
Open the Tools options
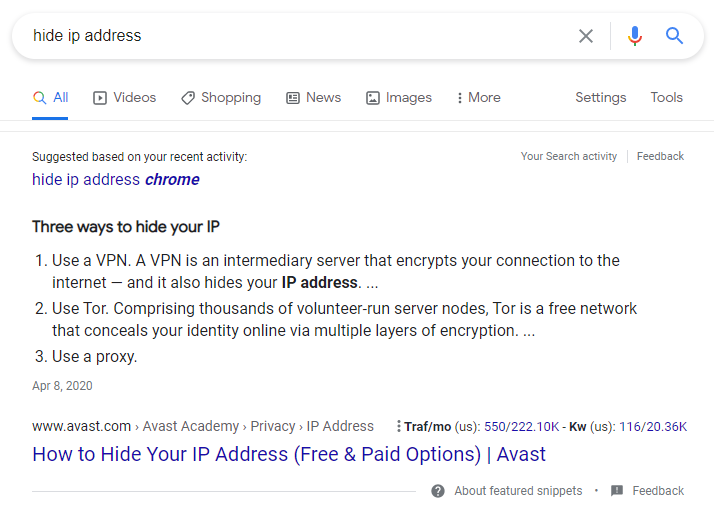[666, 98]
